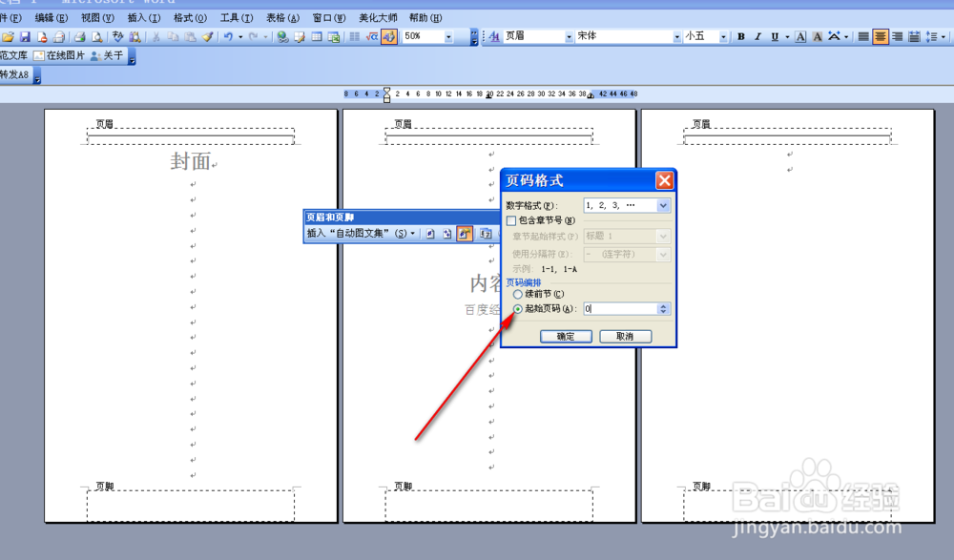
Task: Click the starting page number spinner arrows
Action: click(x=664, y=309)
